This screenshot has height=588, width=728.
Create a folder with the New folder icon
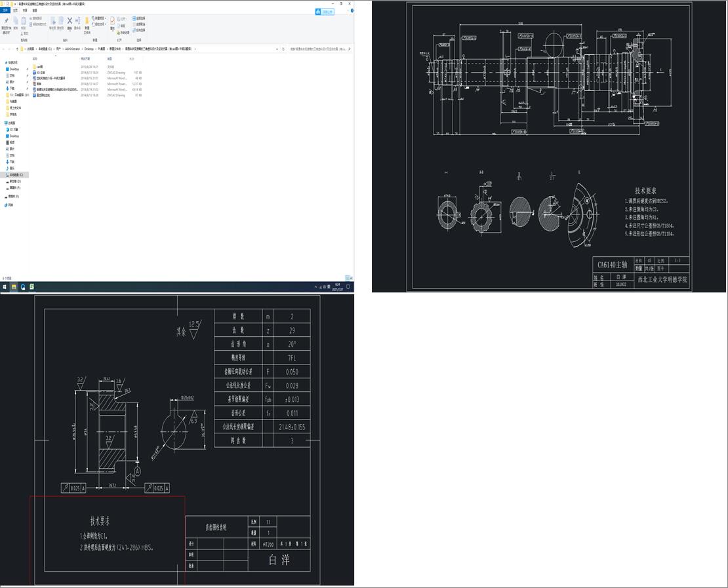click(x=87, y=20)
